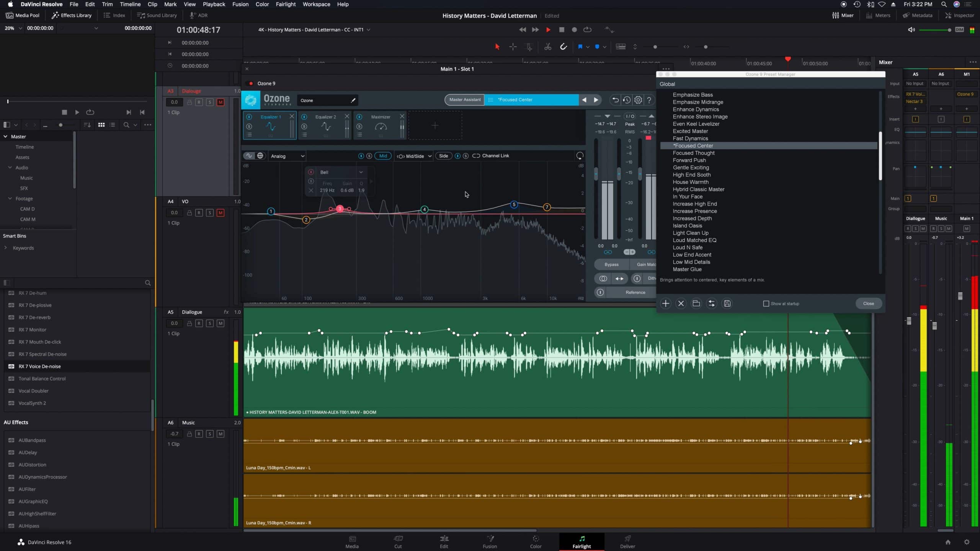Toggle the Side channel button

[443, 156]
